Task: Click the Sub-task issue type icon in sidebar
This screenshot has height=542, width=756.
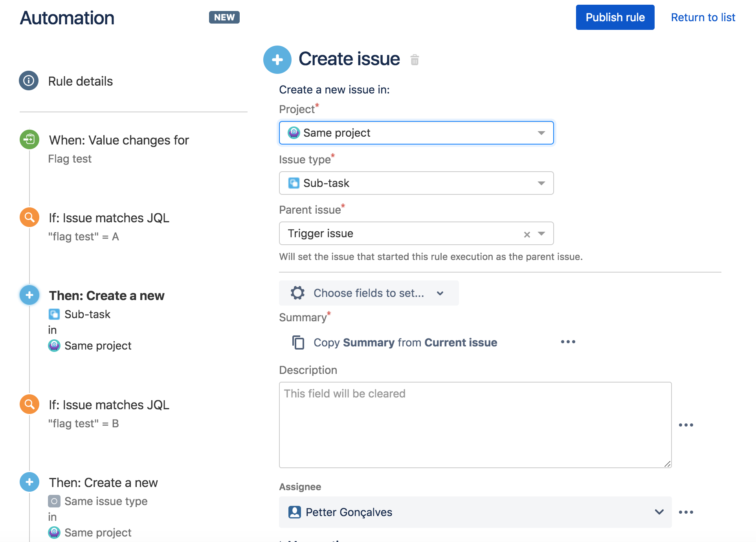Action: [54, 314]
